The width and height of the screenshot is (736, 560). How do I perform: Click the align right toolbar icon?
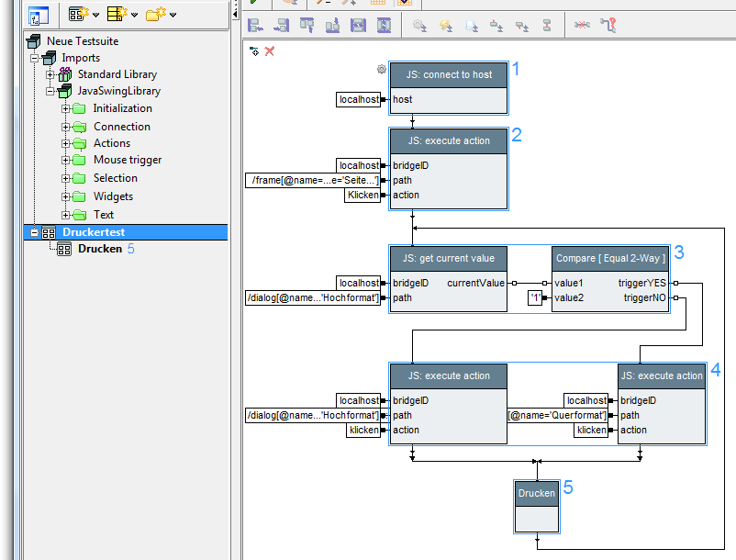[281, 26]
